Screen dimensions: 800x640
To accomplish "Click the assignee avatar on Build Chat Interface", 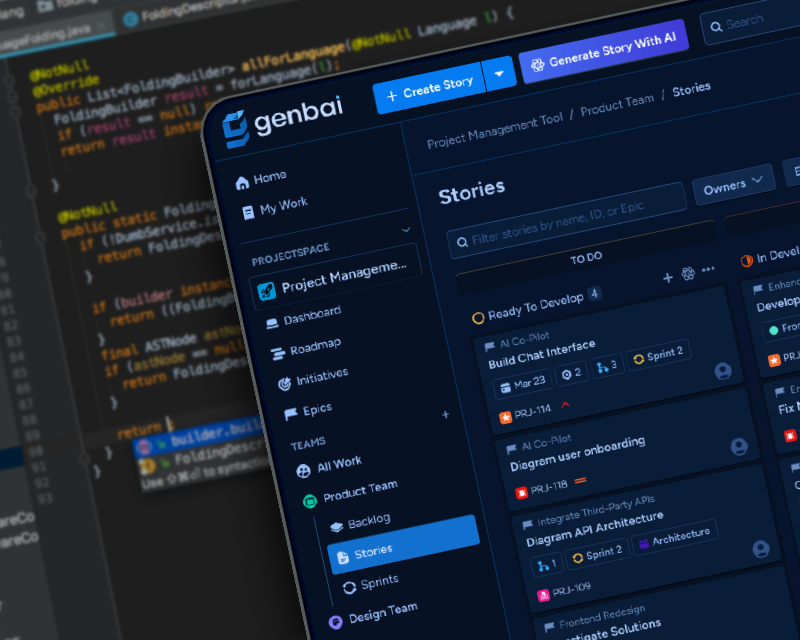I will (x=723, y=372).
